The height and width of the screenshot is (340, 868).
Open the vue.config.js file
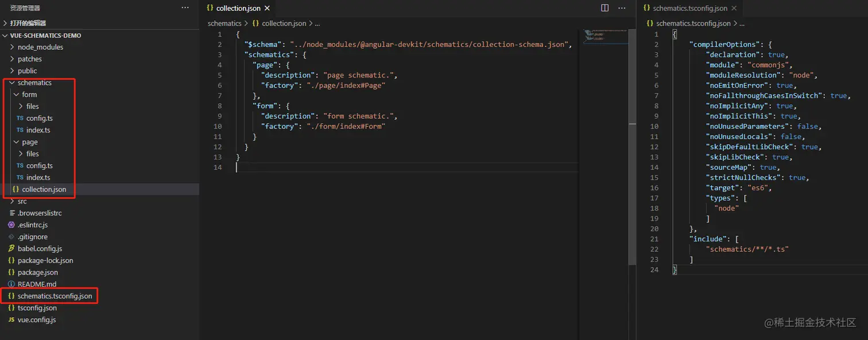pyautogui.click(x=37, y=320)
